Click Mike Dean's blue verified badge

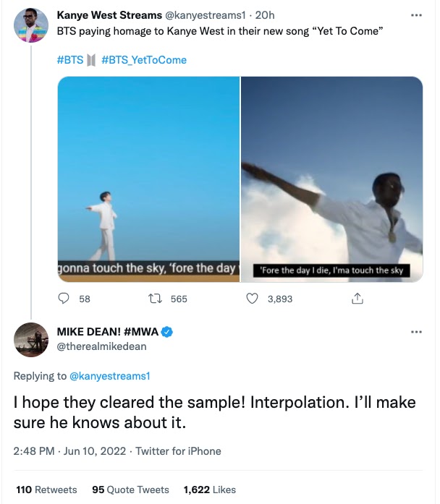click(x=166, y=332)
